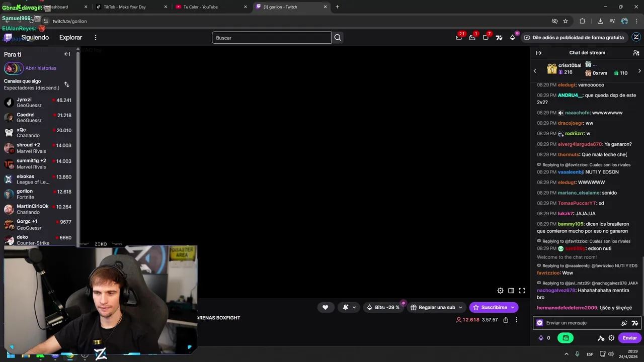
Task: Switch to the Tu Calor - YouTube tab
Action: [211, 7]
